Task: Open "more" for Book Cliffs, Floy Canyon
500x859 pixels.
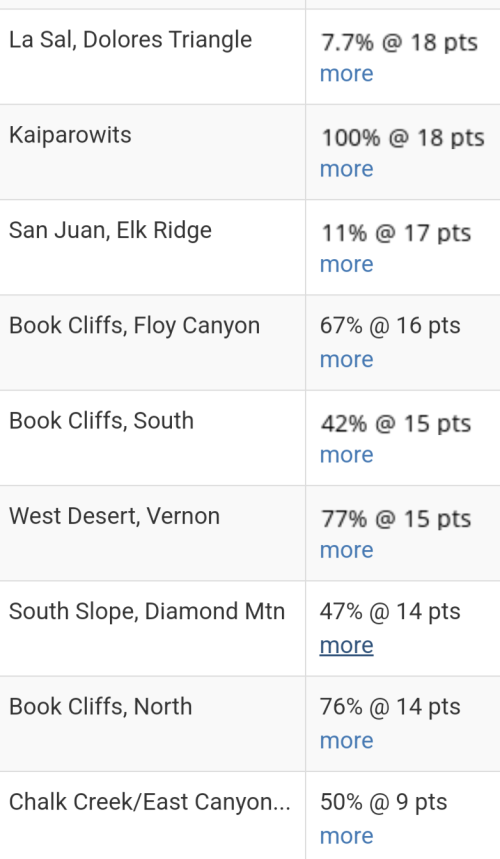Action: coord(347,360)
